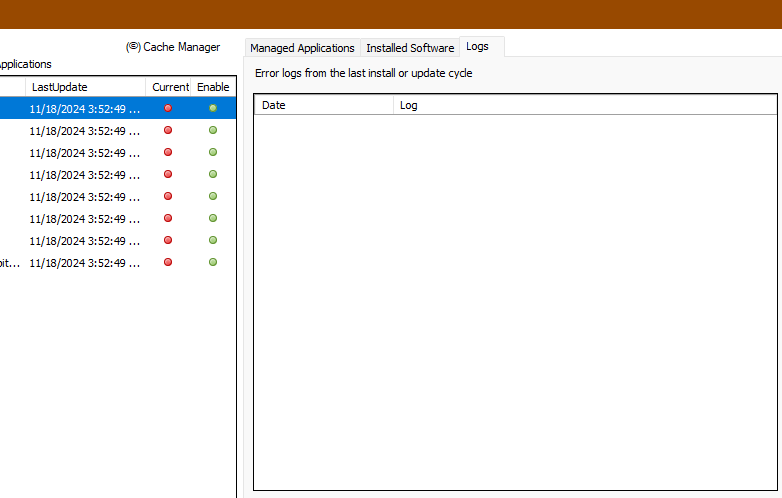The image size is (782, 498).
Task: Switch to the Managed Applications tab
Action: (x=302, y=48)
